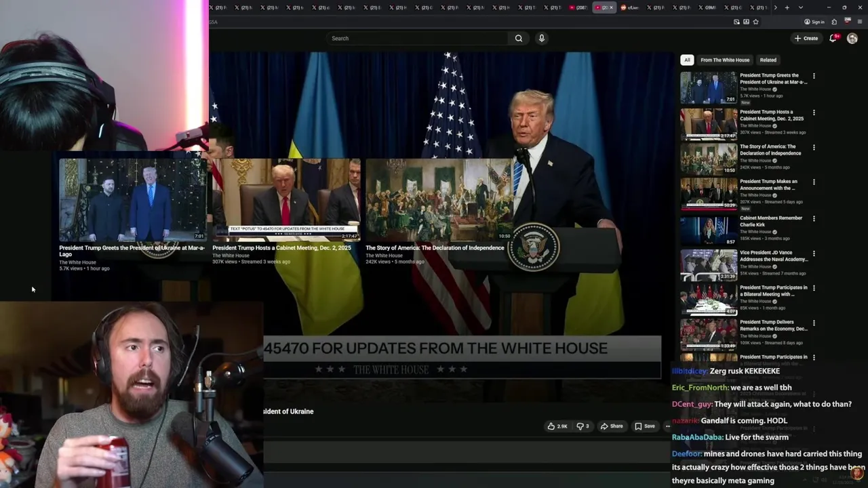Select the All filter chip
Viewport: 868px width, 488px height.
tap(687, 60)
